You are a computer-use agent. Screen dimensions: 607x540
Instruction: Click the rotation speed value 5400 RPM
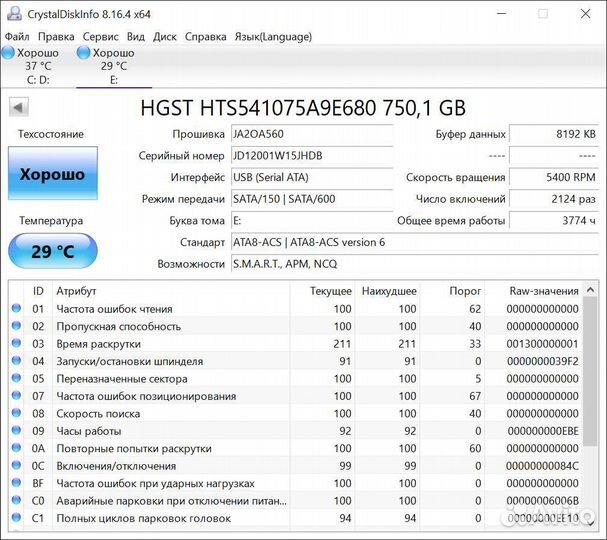point(554,177)
